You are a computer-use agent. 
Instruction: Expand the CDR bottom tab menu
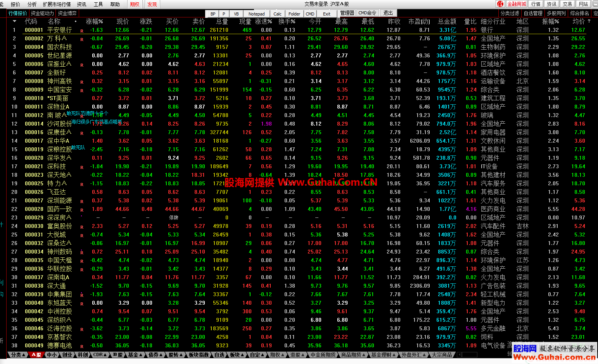[x=100, y=355]
